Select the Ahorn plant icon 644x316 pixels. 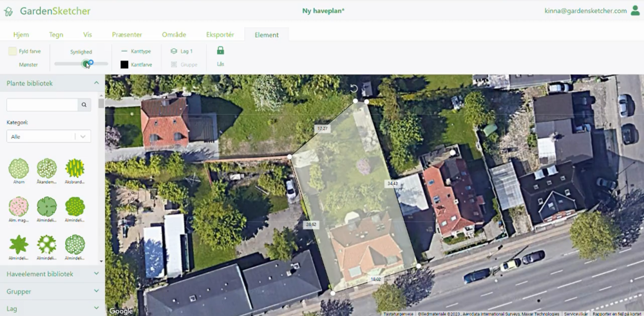tap(19, 169)
